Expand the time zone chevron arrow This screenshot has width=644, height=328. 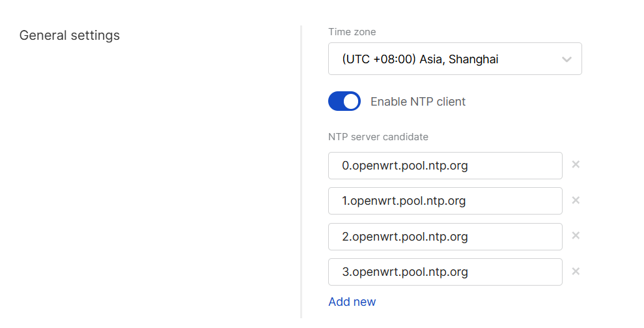click(x=567, y=59)
